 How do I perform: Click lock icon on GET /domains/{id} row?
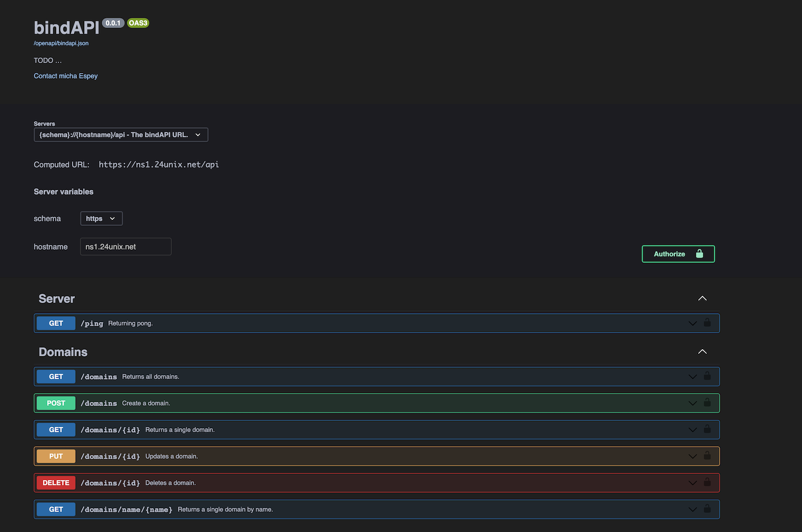(707, 429)
